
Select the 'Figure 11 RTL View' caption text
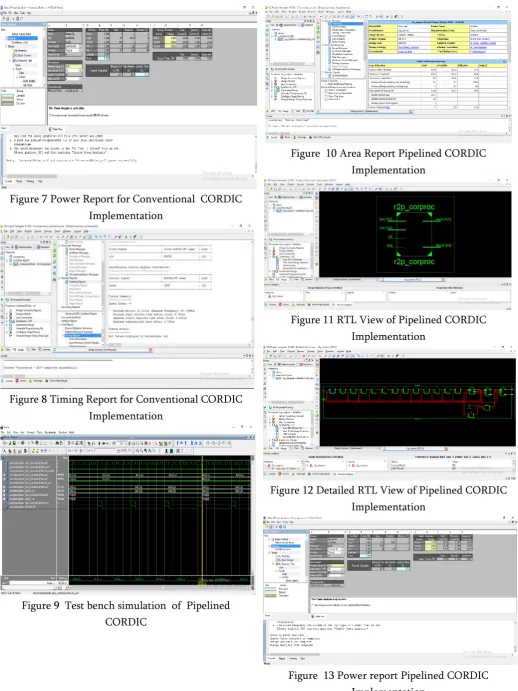(x=388, y=328)
